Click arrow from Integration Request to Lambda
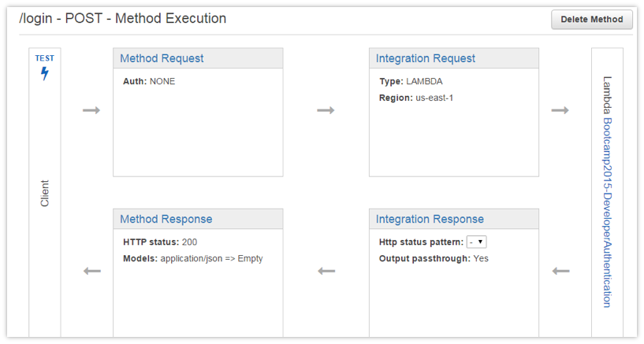 560,110
